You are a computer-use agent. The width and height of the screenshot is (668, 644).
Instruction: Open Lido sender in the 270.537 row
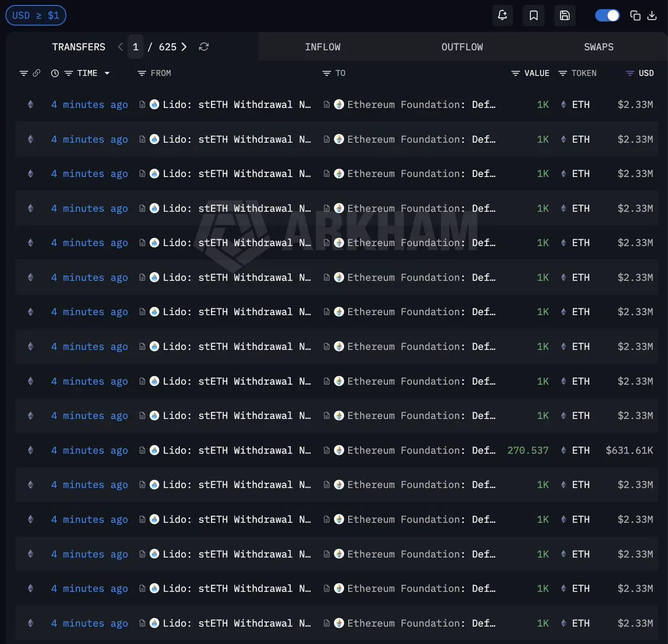click(x=237, y=450)
